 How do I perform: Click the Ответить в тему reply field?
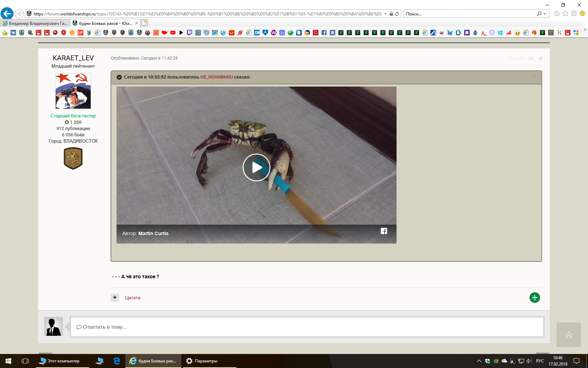click(307, 327)
